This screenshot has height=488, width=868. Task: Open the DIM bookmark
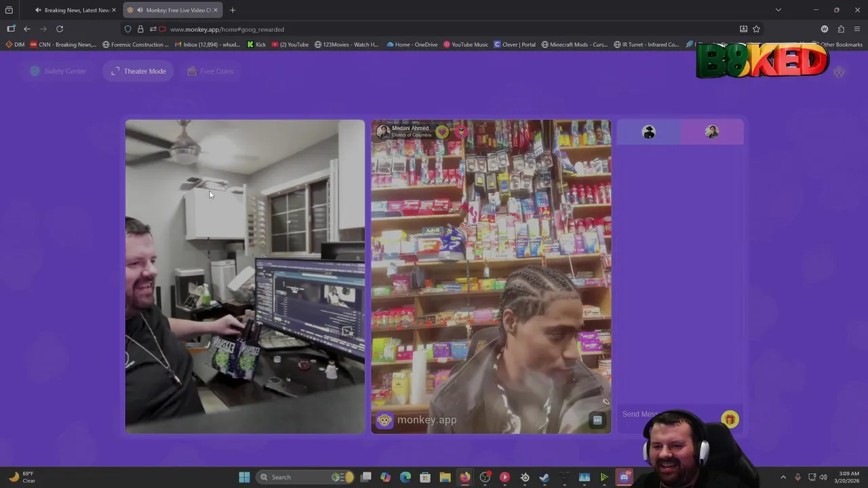(15, 45)
